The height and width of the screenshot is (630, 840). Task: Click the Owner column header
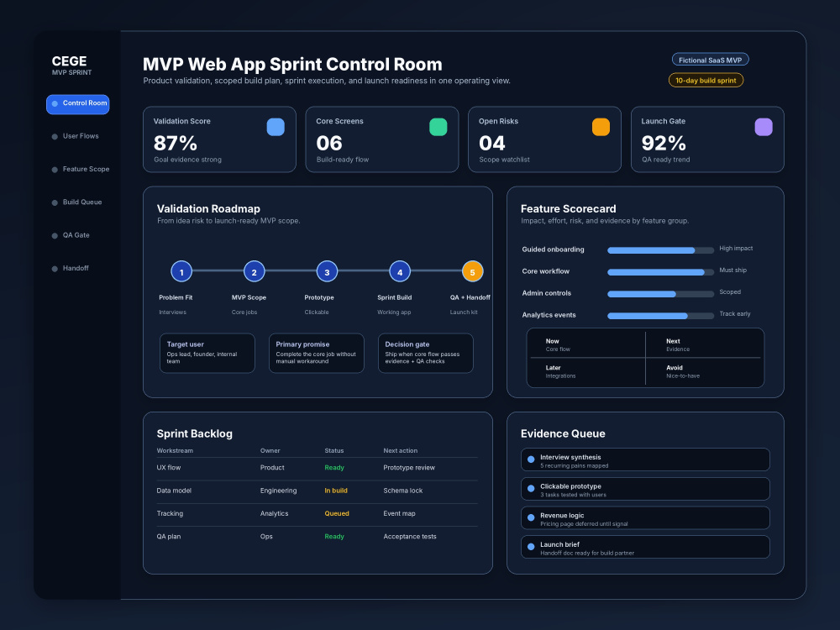270,451
